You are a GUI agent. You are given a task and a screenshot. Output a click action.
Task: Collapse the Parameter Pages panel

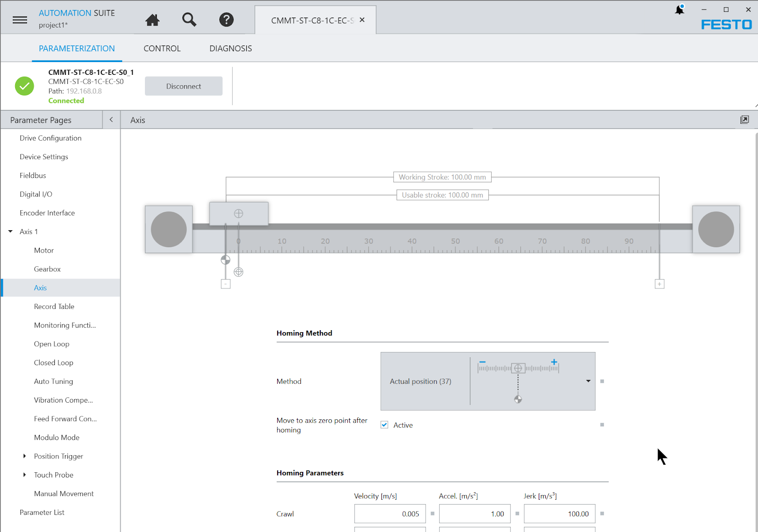click(111, 120)
